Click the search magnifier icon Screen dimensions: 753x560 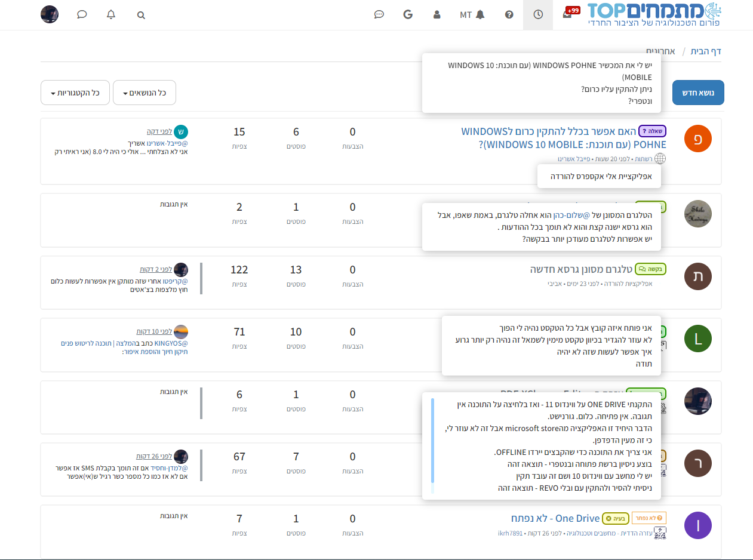[141, 16]
